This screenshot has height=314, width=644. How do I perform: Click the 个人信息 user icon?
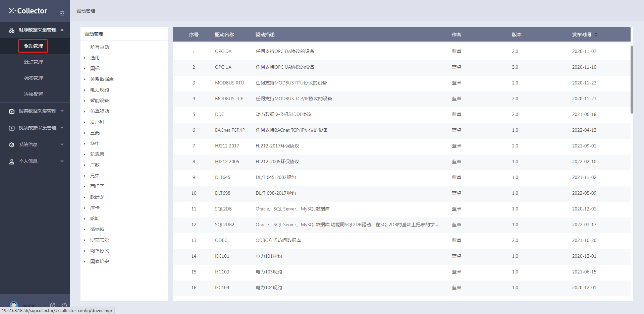(12, 162)
